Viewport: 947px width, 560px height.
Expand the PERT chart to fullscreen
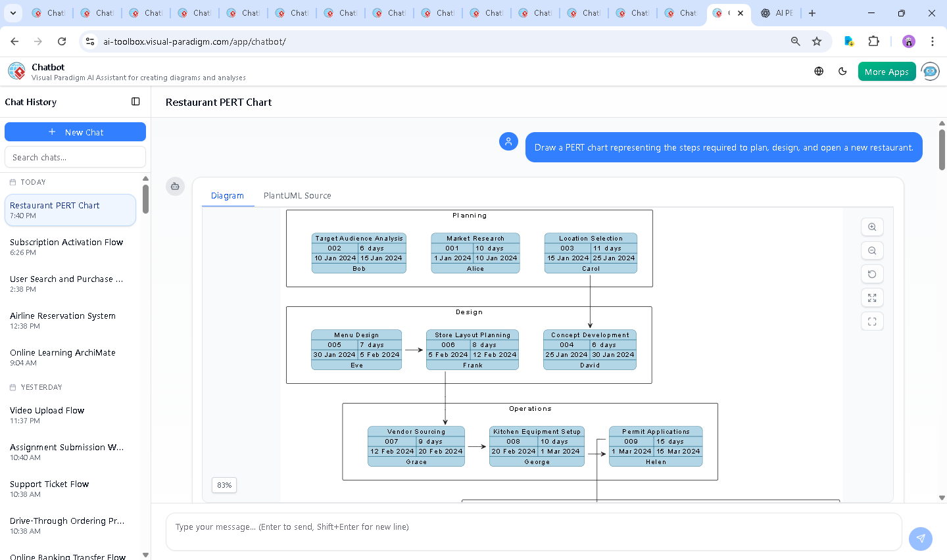pyautogui.click(x=872, y=298)
